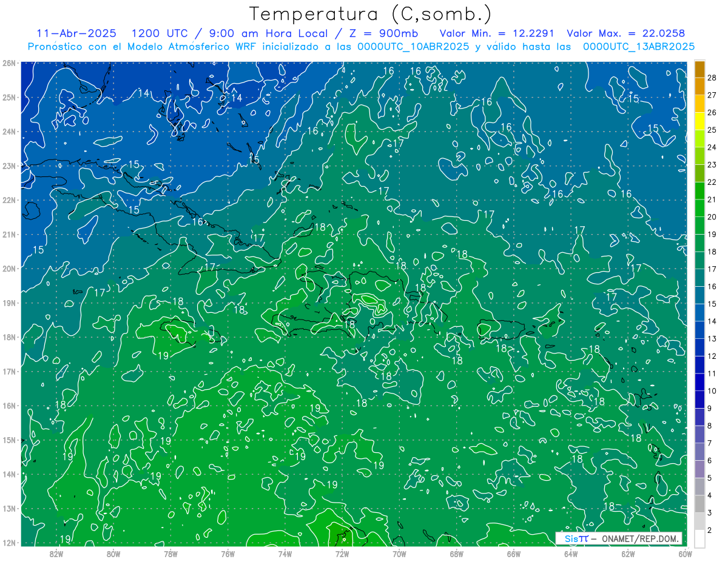Click the 20N latitude axis label
This screenshot has height=562, width=728.
(9, 269)
